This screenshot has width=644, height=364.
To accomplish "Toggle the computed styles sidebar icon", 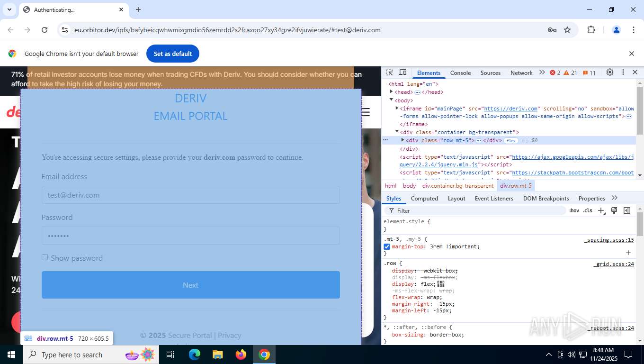I will point(627,210).
